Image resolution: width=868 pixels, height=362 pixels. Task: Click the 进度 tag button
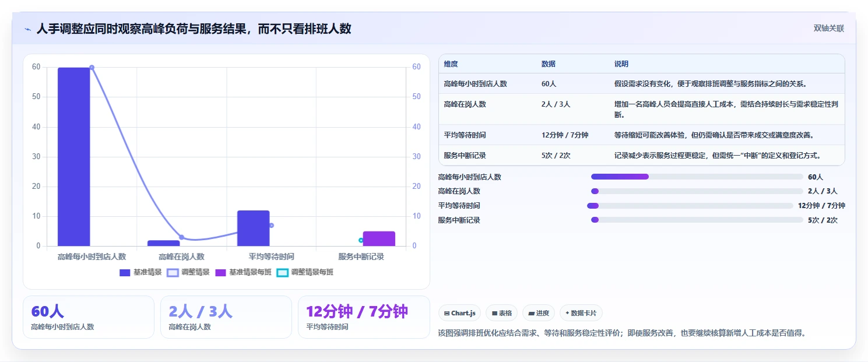[539, 313]
